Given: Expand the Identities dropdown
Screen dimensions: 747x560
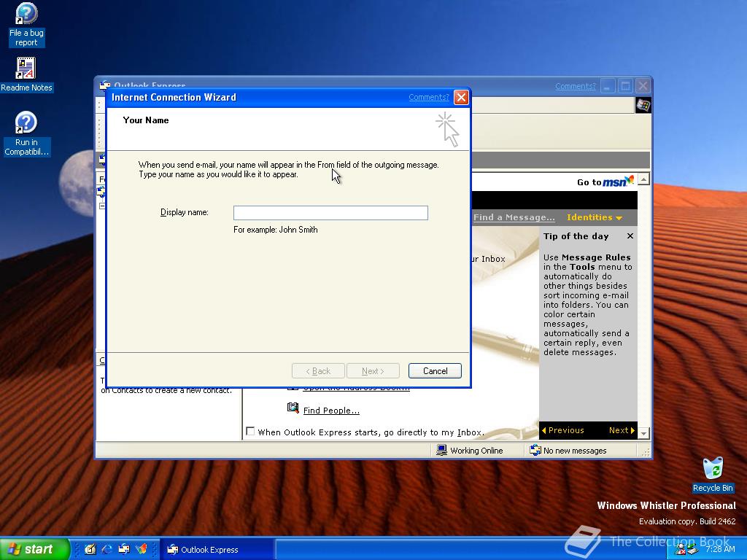Looking at the screenshot, I should 594,217.
